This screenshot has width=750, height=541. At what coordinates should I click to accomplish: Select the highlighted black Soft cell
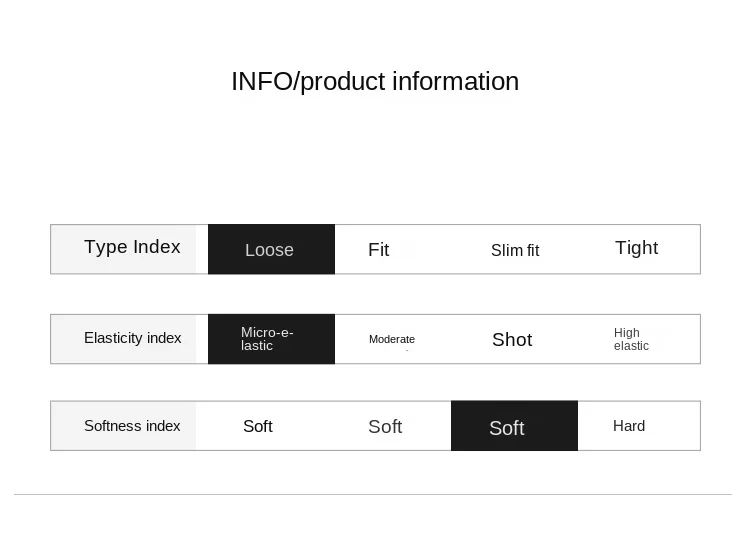click(x=514, y=426)
